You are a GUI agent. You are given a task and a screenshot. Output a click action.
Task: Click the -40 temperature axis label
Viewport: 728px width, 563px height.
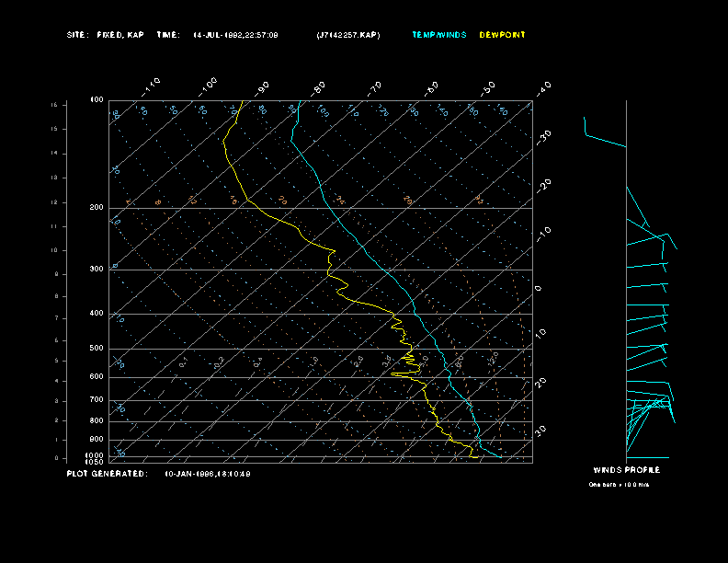coord(543,88)
